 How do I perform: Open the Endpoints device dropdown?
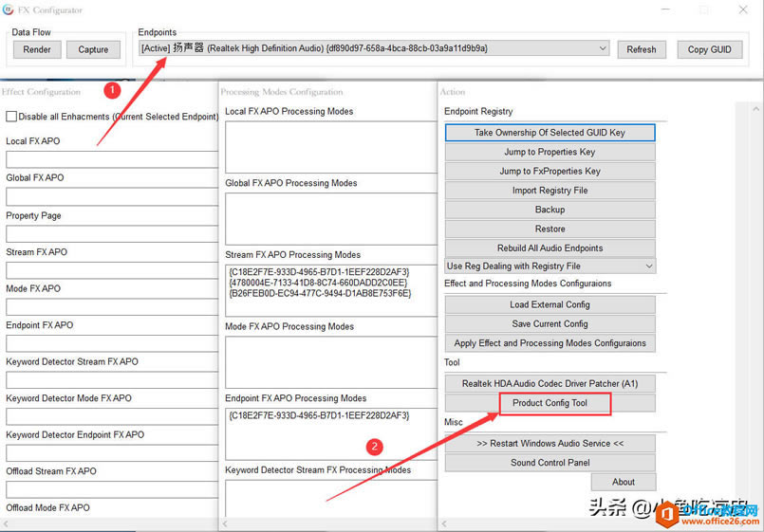point(374,48)
